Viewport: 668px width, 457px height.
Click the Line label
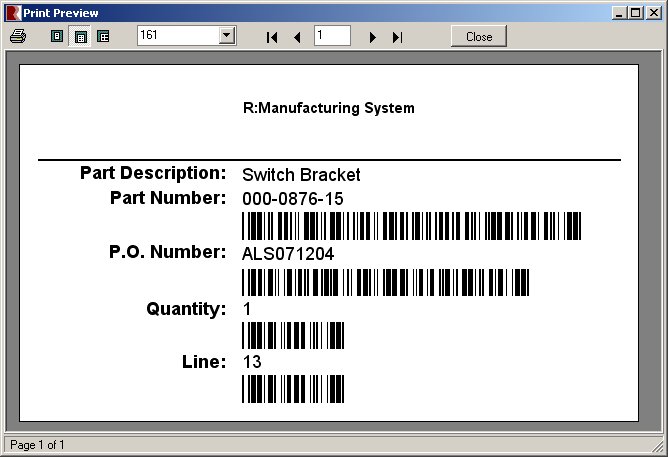[204, 362]
